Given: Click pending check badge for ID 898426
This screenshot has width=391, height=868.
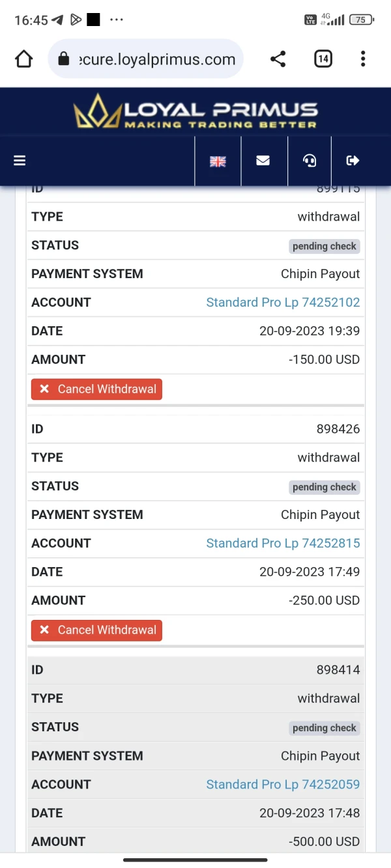Looking at the screenshot, I should coord(325,487).
